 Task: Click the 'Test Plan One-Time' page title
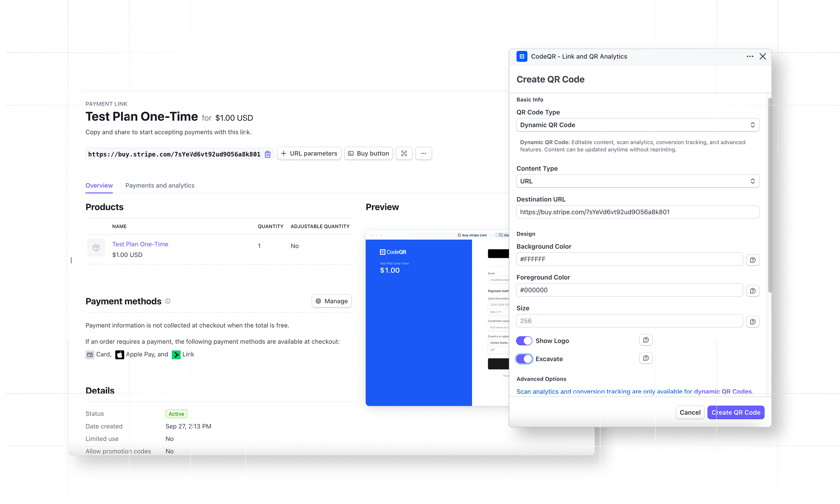tap(142, 117)
